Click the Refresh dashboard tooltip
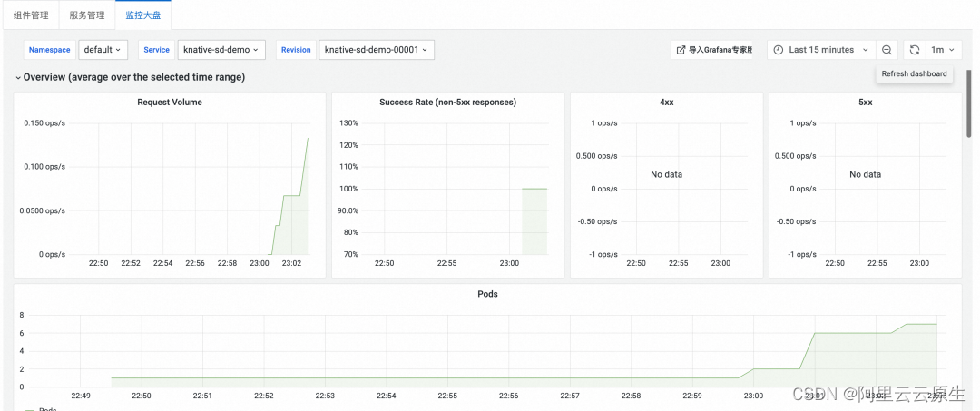The height and width of the screenshot is (411, 980). click(914, 73)
